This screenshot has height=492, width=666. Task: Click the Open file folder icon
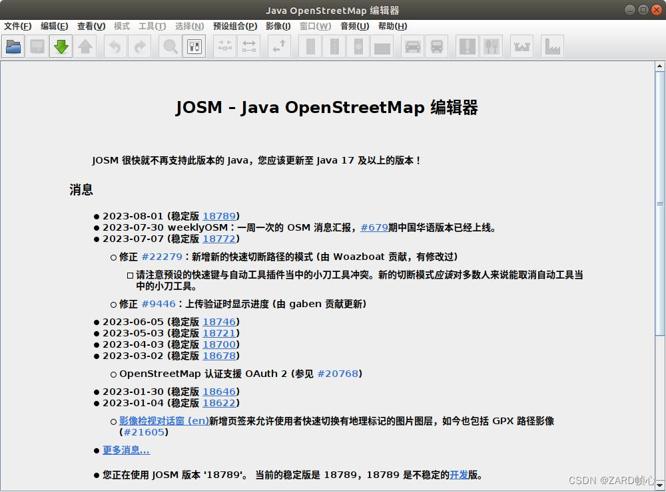tap(14, 46)
